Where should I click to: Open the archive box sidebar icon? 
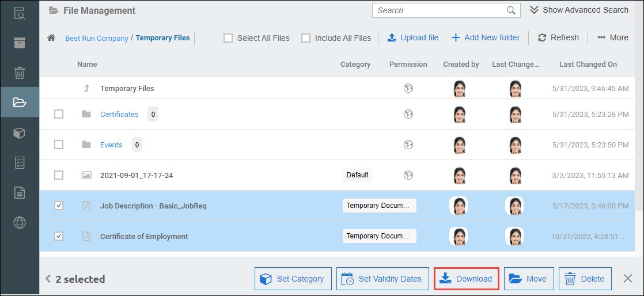click(20, 43)
